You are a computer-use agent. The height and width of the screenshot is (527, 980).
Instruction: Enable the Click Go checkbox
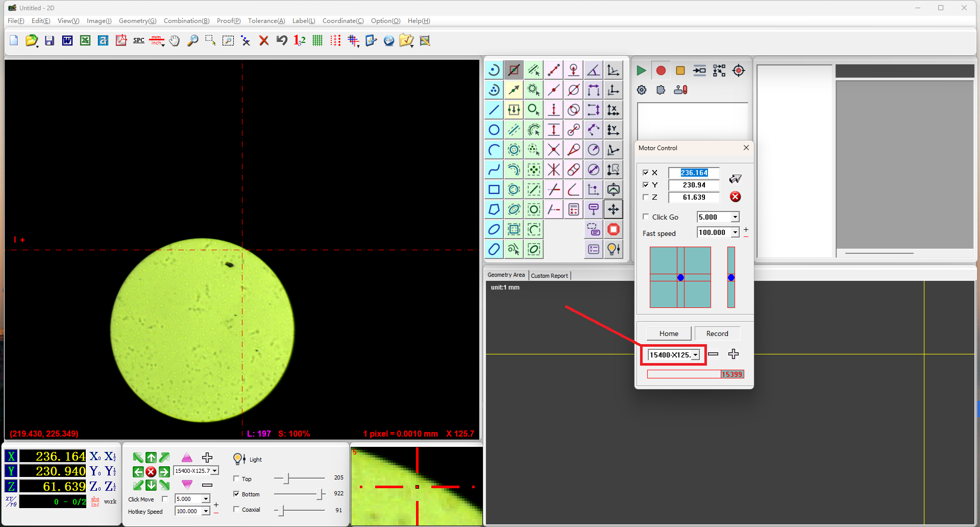pos(646,217)
